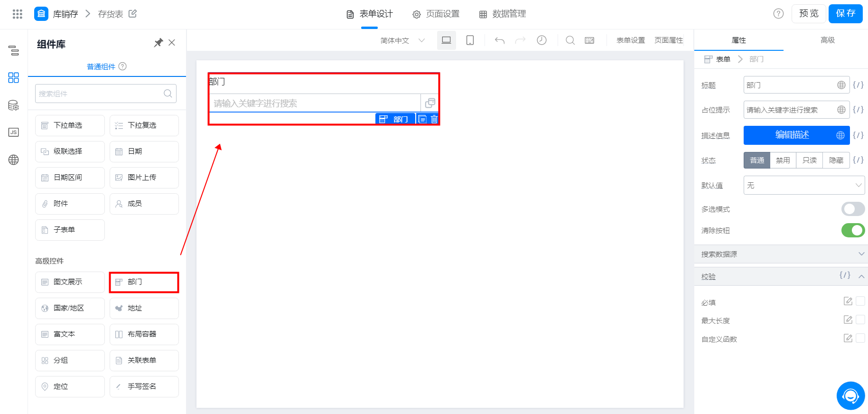The image size is (868, 414).
Task: Set status to 隐藏
Action: [x=836, y=160]
